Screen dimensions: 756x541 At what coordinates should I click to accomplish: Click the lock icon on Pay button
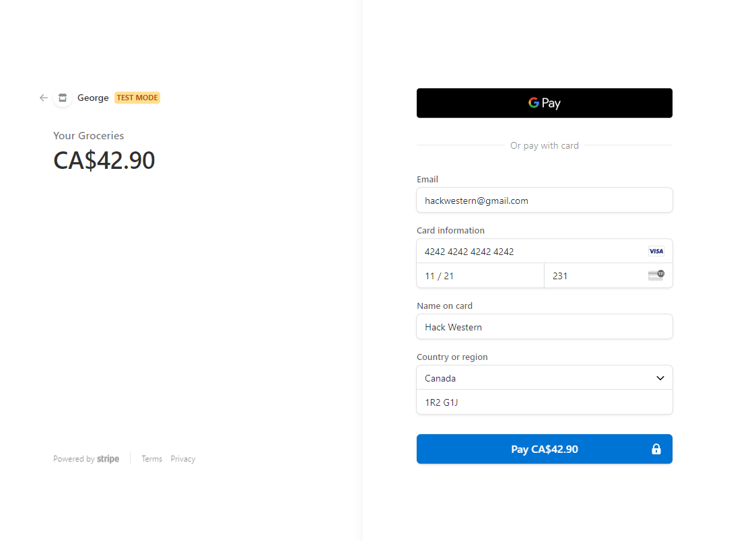pos(656,449)
